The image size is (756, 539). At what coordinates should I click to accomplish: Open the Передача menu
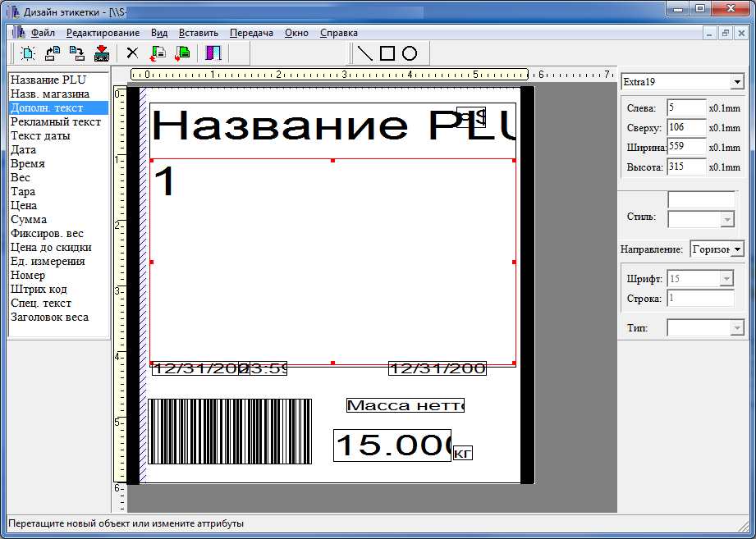pos(251,33)
